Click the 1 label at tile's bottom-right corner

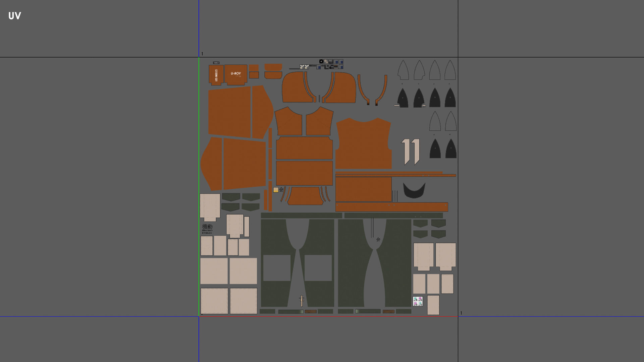(x=461, y=313)
